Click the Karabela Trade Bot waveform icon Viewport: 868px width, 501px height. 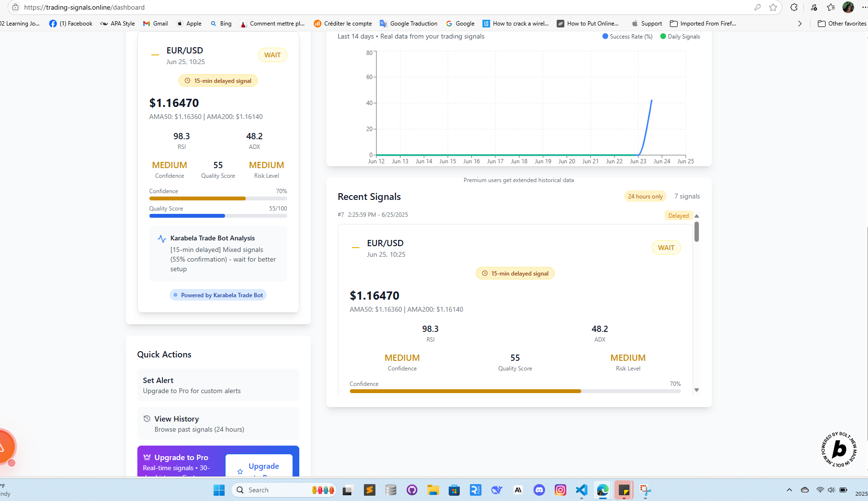pyautogui.click(x=161, y=238)
